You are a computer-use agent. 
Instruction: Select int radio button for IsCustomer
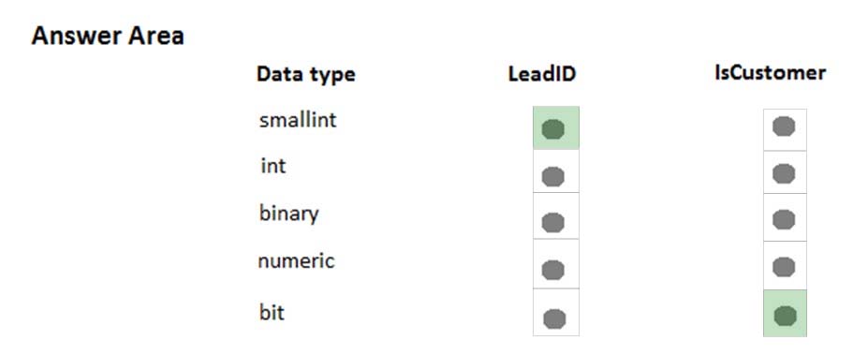click(784, 174)
